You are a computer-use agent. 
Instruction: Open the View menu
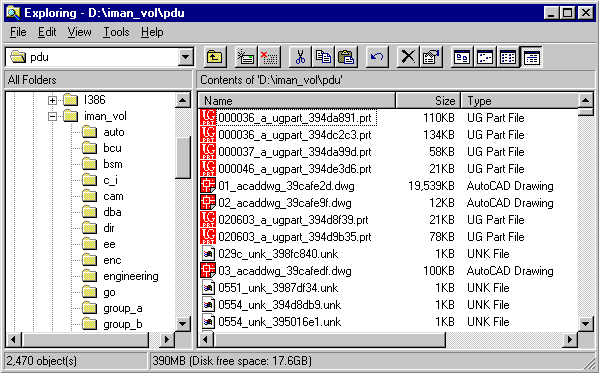pos(79,32)
